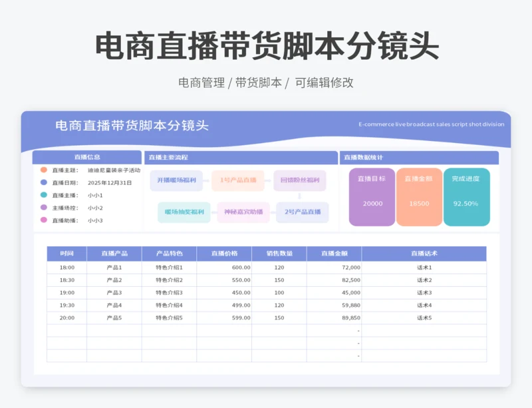Select the 神秘嘉宾助播 flow box
The image size is (532, 408).
[243, 212]
